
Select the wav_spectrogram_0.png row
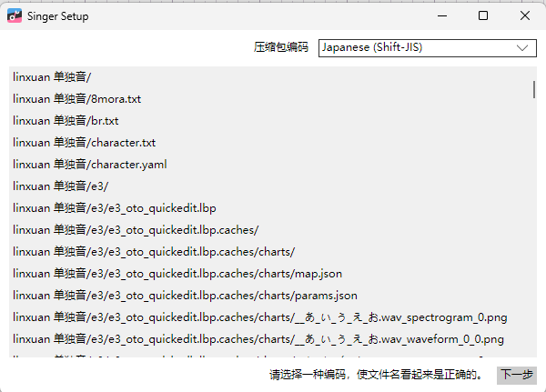click(x=272, y=317)
